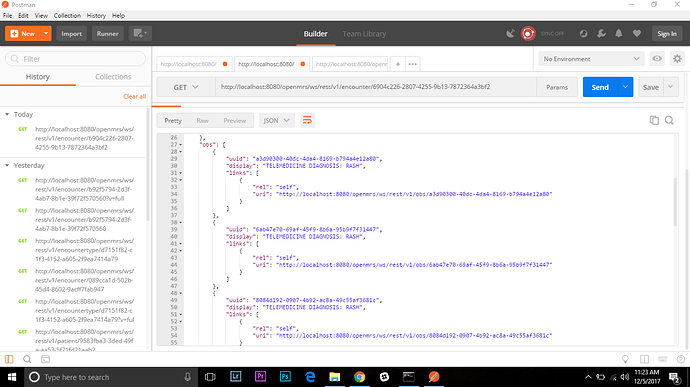
Task: Switch to the sidebar History tab
Action: (37, 77)
